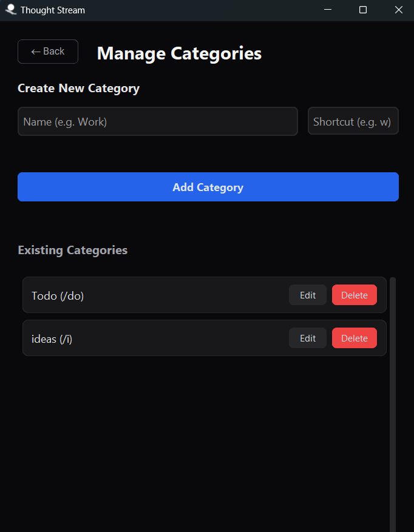
Task: Click the ideas (/i) label text
Action: [50, 338]
